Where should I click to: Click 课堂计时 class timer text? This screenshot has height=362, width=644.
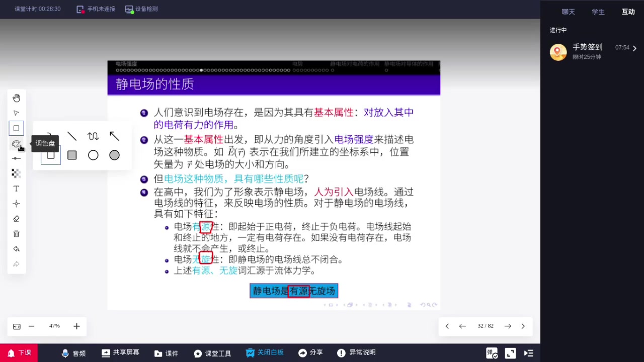point(37,9)
